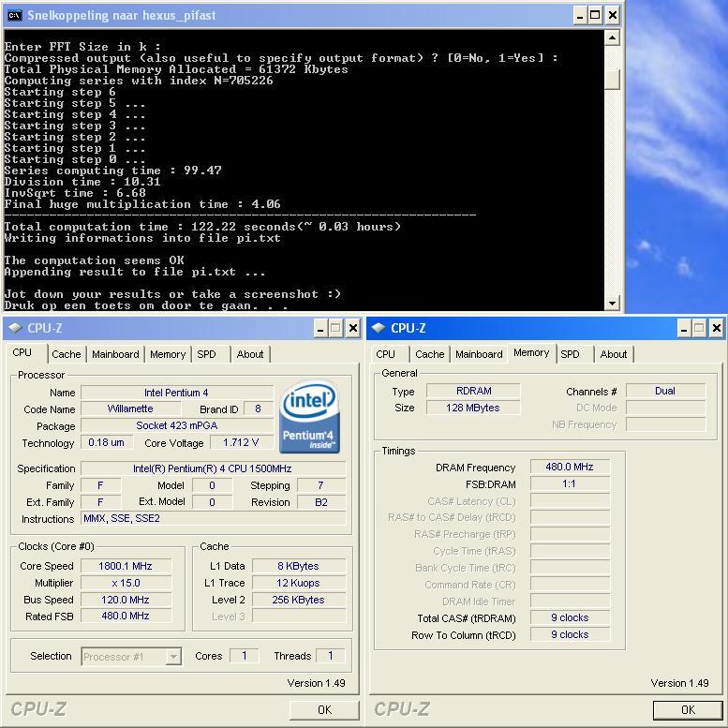The width and height of the screenshot is (728, 728).
Task: Select Memory tab in right CPU-Z window
Action: coord(531,352)
